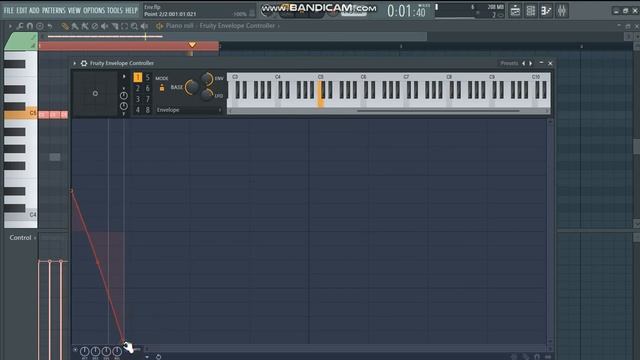The image size is (640, 360).
Task: Click the arrow above the XY clock knobs
Action: coord(124,76)
